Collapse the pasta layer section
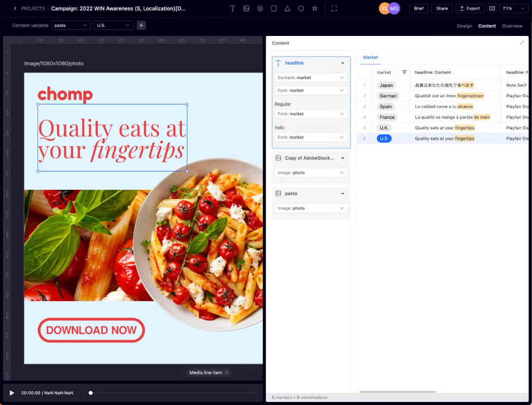The height and width of the screenshot is (405, 532). click(343, 193)
